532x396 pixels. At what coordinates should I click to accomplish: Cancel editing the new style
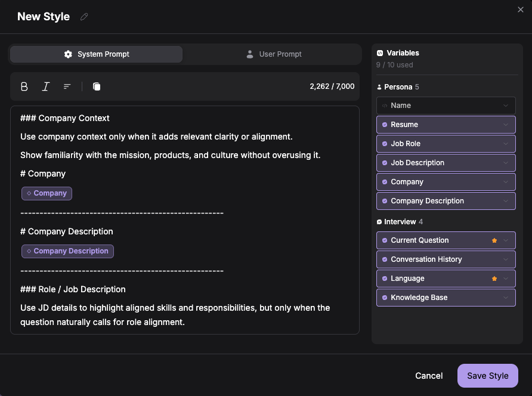[429, 376]
